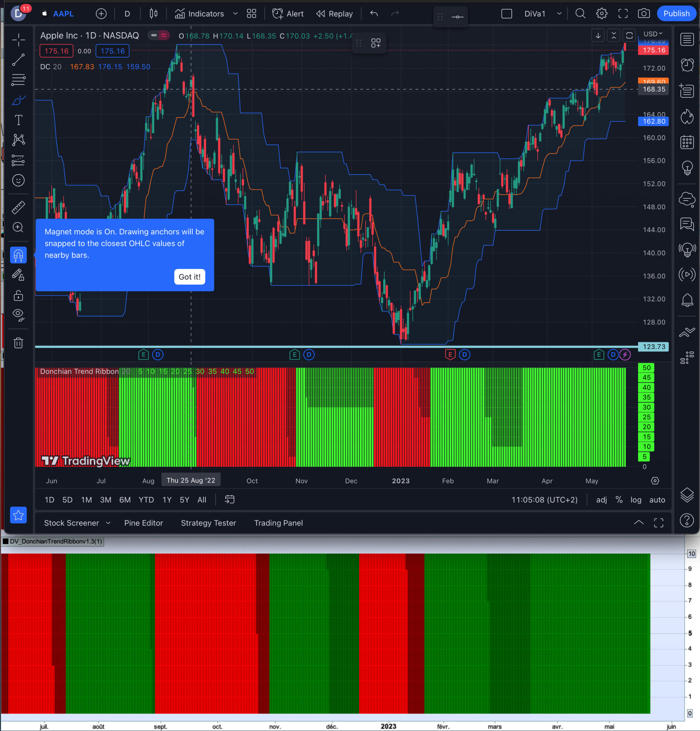
Task: Toggle the hide all drawings eye
Action: (18, 315)
